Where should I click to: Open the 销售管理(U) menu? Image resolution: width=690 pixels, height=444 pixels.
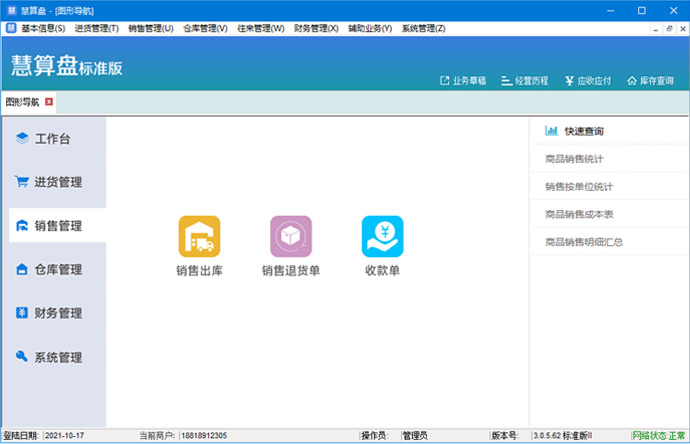151,28
